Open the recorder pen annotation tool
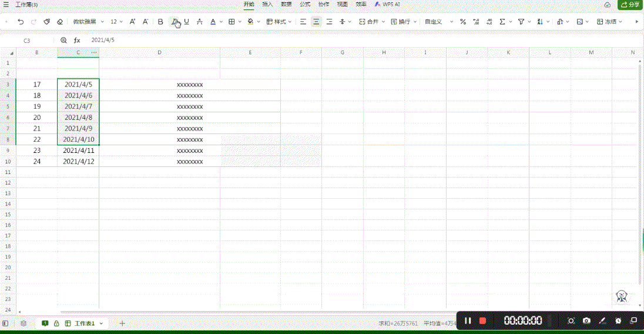 tap(602, 321)
